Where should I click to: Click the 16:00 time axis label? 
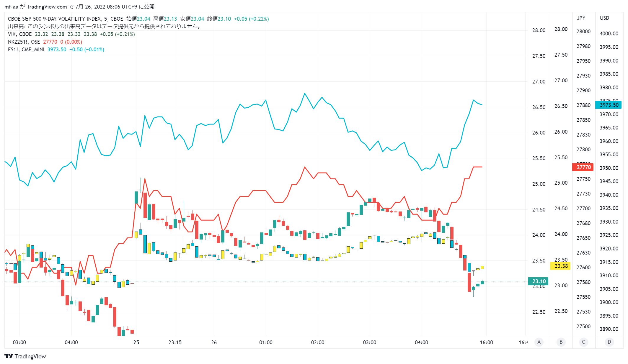coord(486,342)
